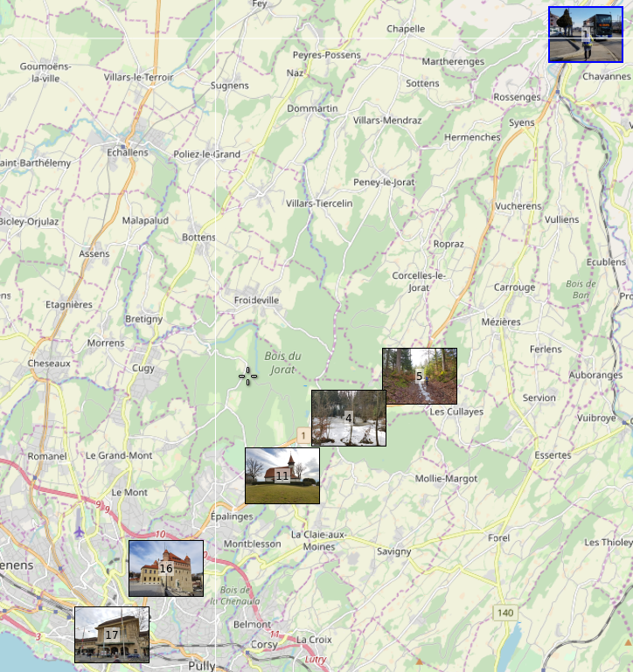Click the Peney-le-Jorat village label
Viewport: 633px width, 672px height.
(x=384, y=182)
